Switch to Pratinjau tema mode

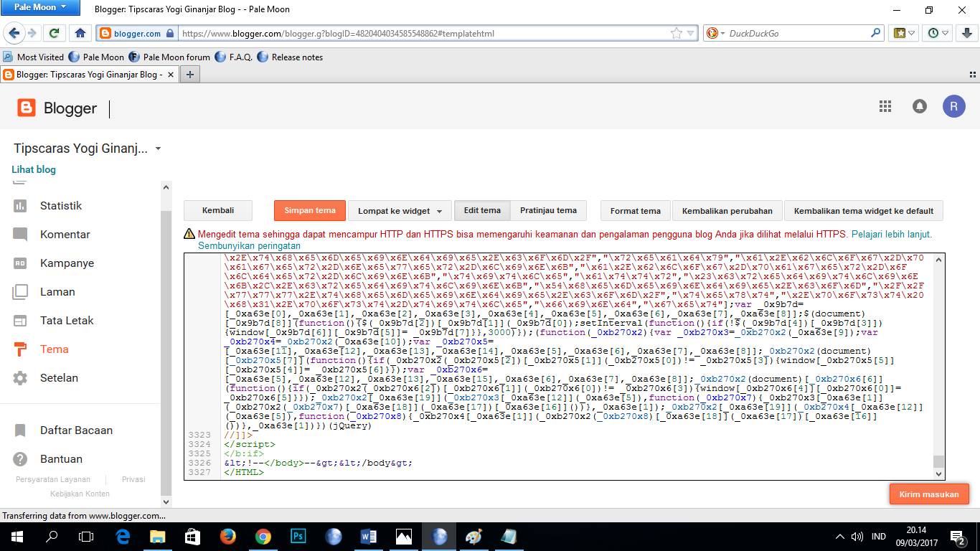pyautogui.click(x=548, y=210)
